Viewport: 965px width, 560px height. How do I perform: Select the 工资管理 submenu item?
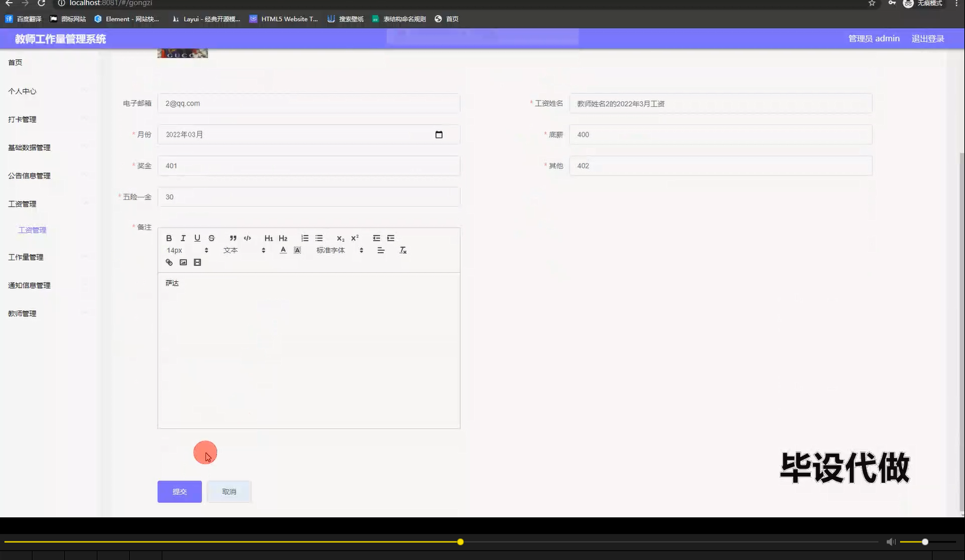pyautogui.click(x=32, y=230)
